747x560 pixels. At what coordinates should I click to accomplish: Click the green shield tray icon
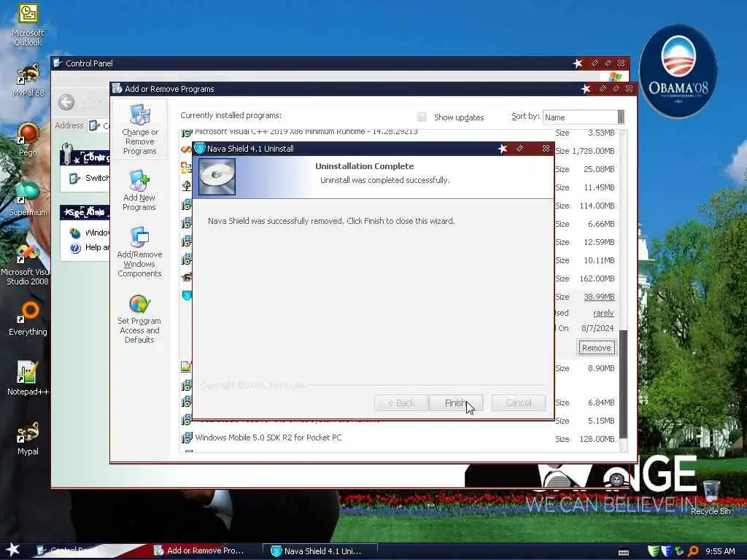[x=654, y=551]
